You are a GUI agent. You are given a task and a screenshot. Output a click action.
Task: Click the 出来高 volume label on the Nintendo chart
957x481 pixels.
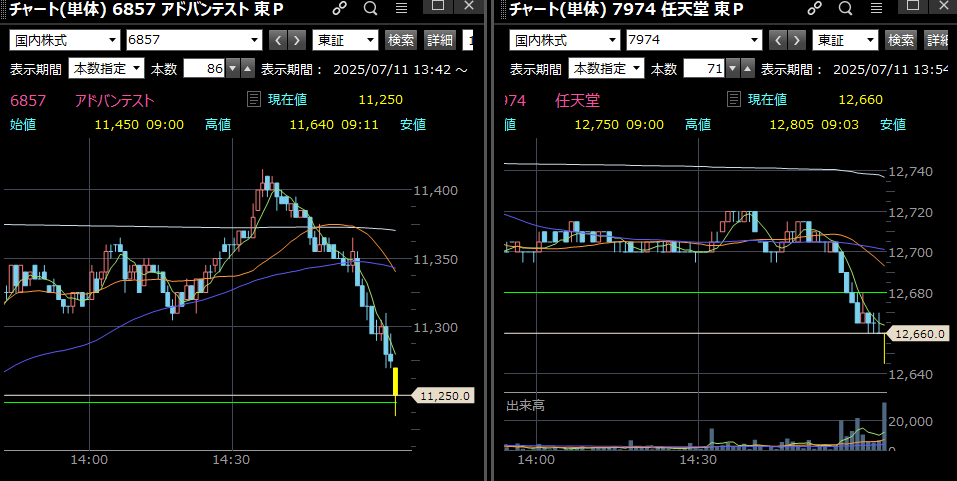[x=525, y=405]
